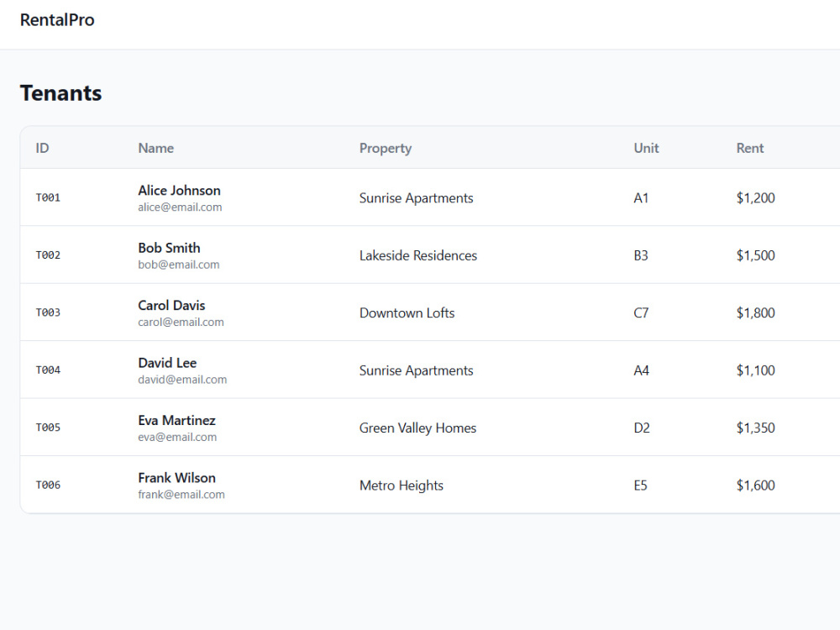Click the RentalPro logo text
Viewport: 840px width, 630px height.
click(x=57, y=20)
